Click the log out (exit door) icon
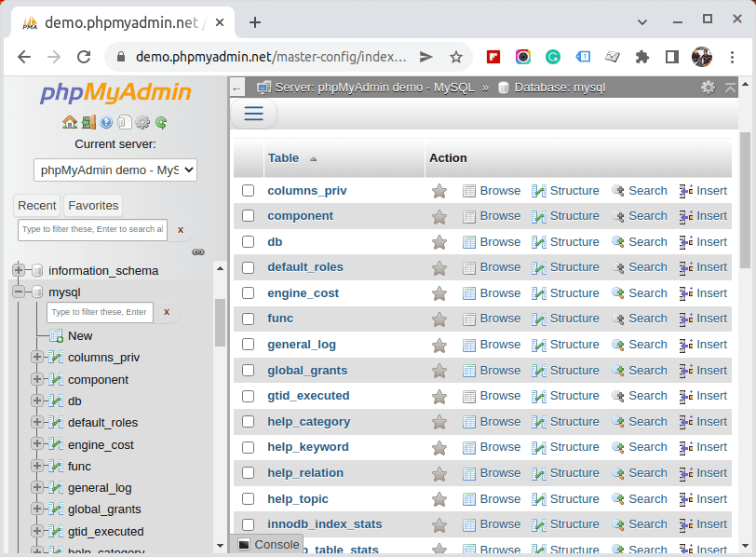756x557 pixels. click(x=88, y=123)
